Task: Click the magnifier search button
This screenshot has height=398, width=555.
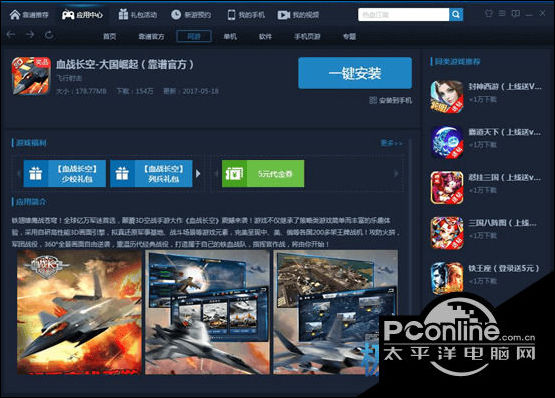Action: pyautogui.click(x=456, y=15)
